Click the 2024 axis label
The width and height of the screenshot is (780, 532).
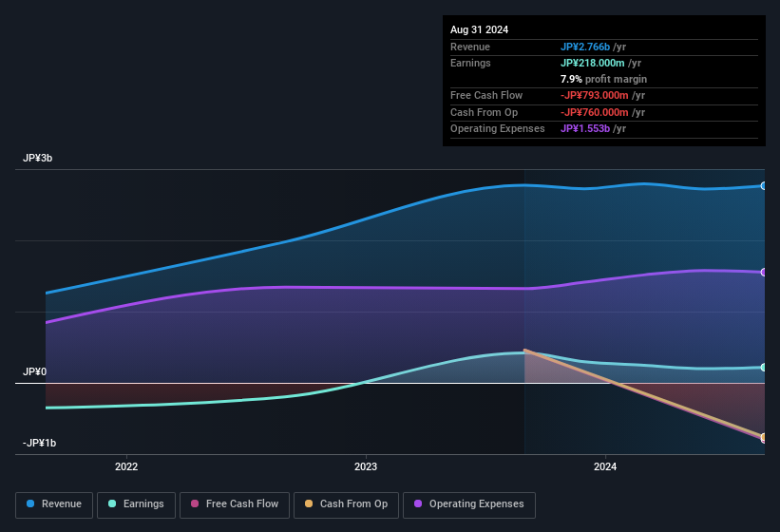605,466
